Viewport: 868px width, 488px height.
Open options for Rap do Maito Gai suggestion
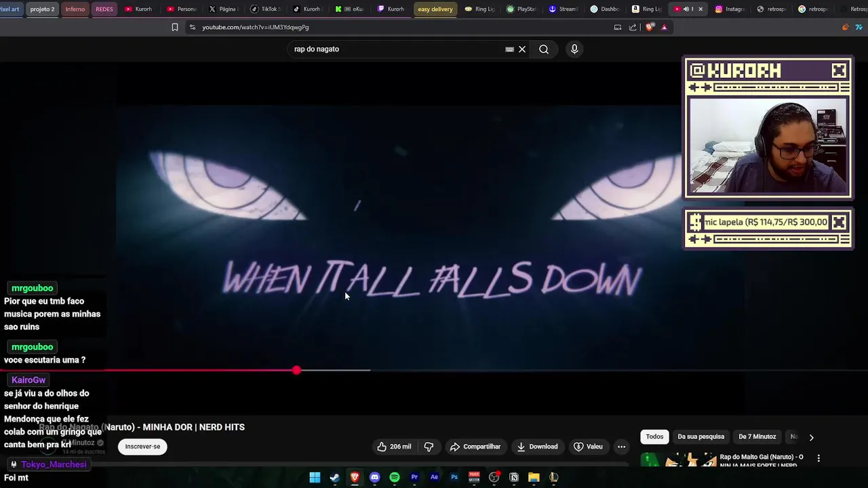818,458
